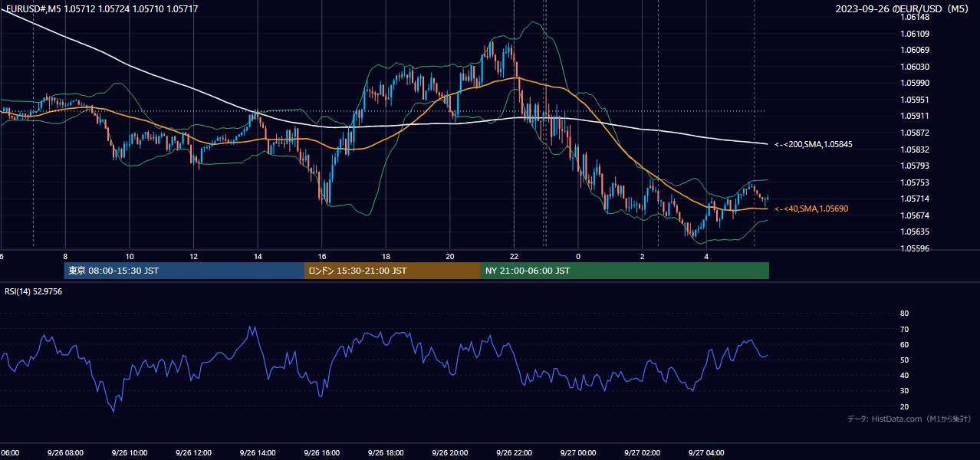The image size is (980, 460).
Task: Select the 東京 08:00-15:30 JST session bar
Action: click(x=184, y=271)
